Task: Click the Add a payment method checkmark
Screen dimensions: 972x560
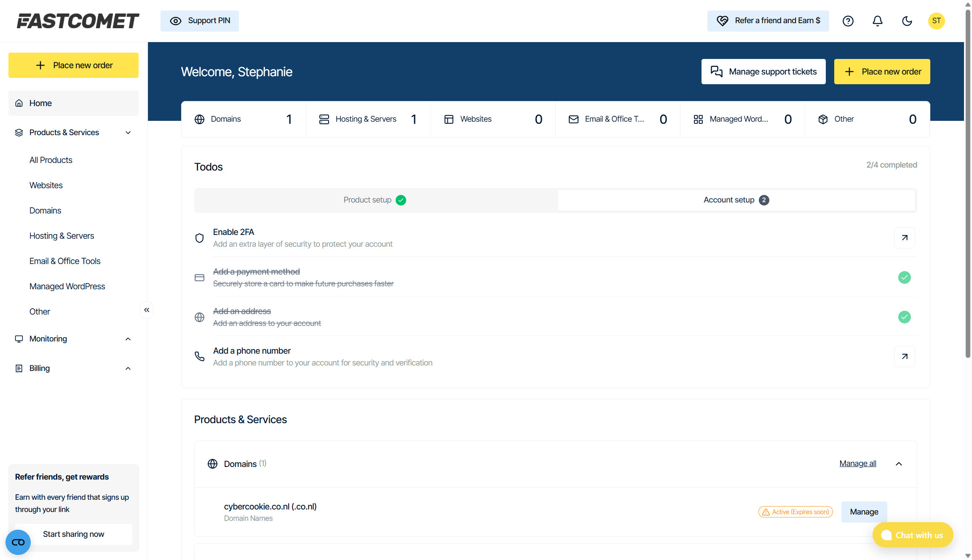Action: [x=904, y=277]
